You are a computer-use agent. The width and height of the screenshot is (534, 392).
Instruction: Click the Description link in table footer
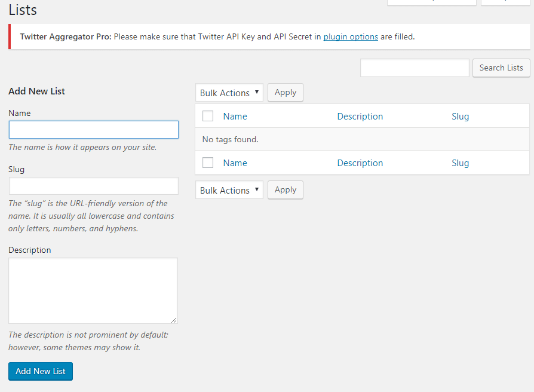pos(360,163)
